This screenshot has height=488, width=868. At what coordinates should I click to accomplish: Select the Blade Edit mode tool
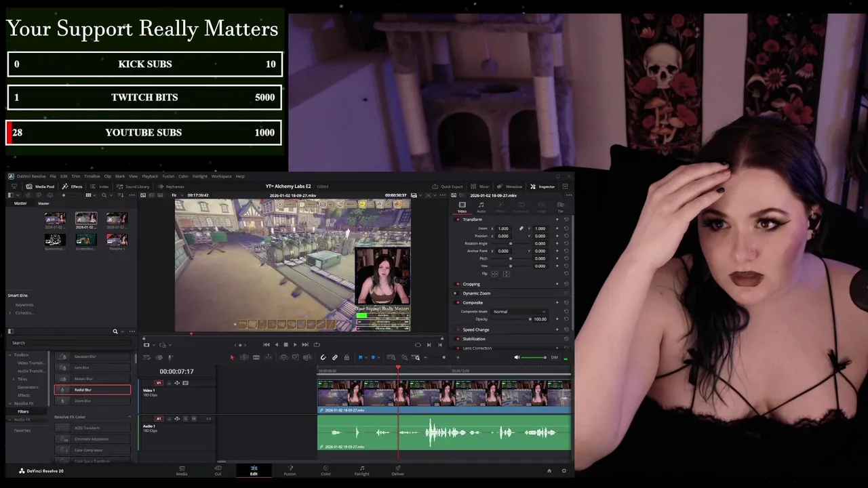[x=256, y=357]
